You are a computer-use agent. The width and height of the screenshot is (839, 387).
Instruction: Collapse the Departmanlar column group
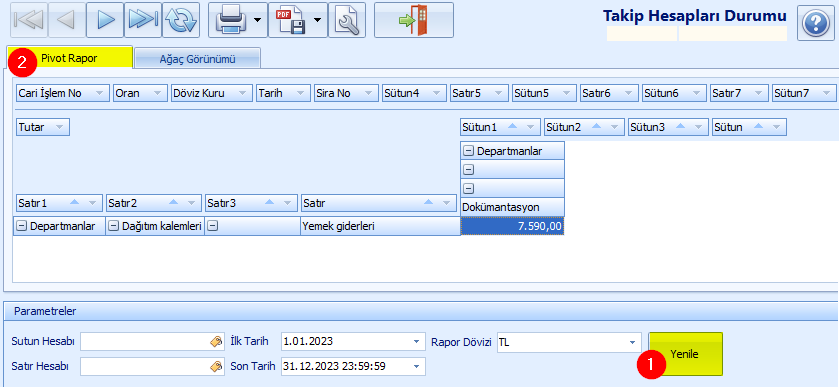coord(468,151)
